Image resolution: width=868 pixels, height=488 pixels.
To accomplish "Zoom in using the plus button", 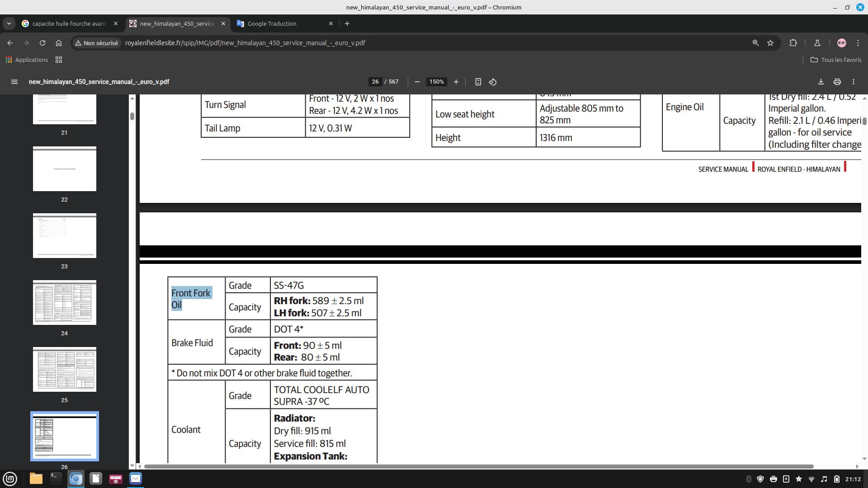I will (456, 82).
